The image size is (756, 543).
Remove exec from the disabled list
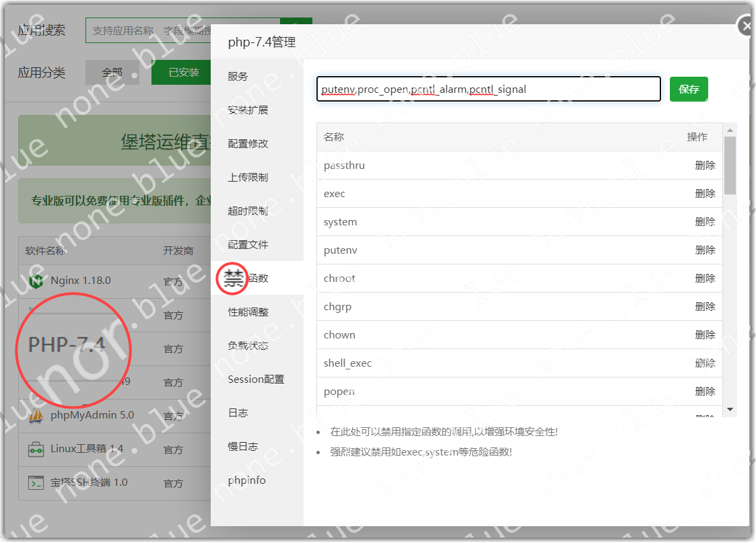coord(705,194)
